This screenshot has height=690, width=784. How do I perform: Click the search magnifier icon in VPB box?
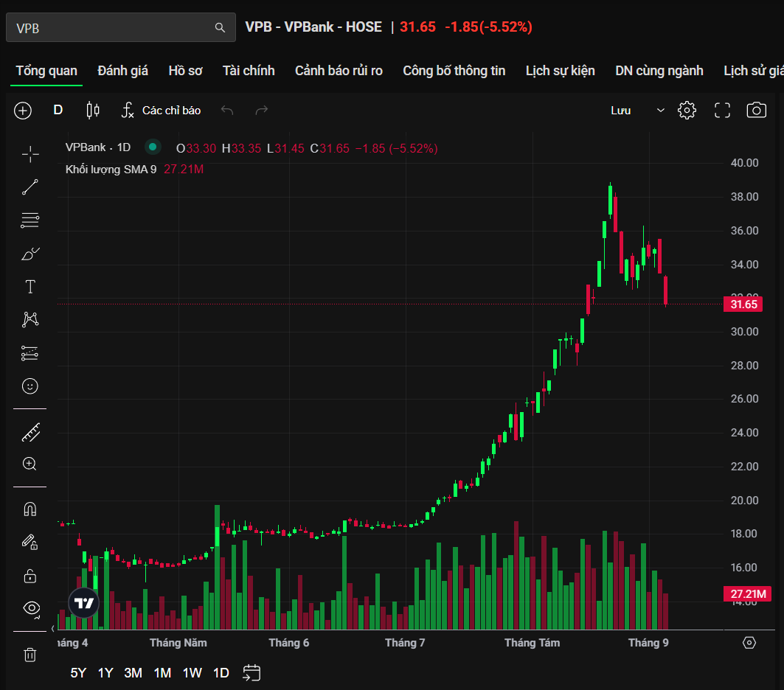[220, 27]
